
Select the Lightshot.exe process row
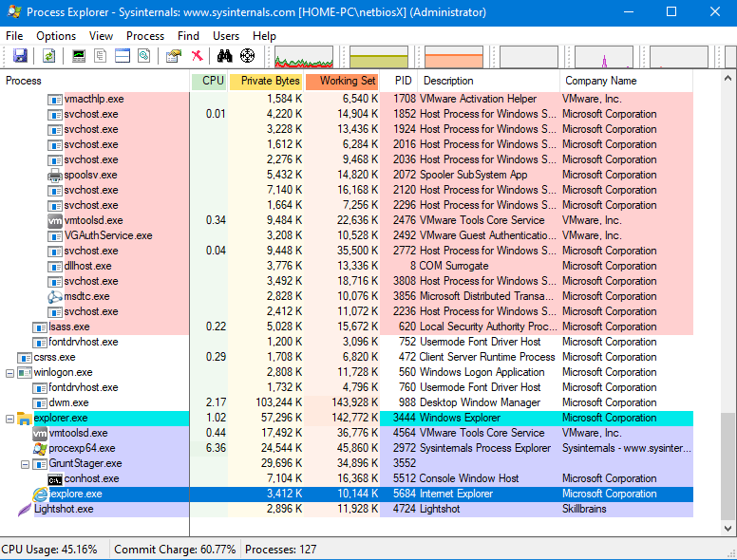click(63, 510)
